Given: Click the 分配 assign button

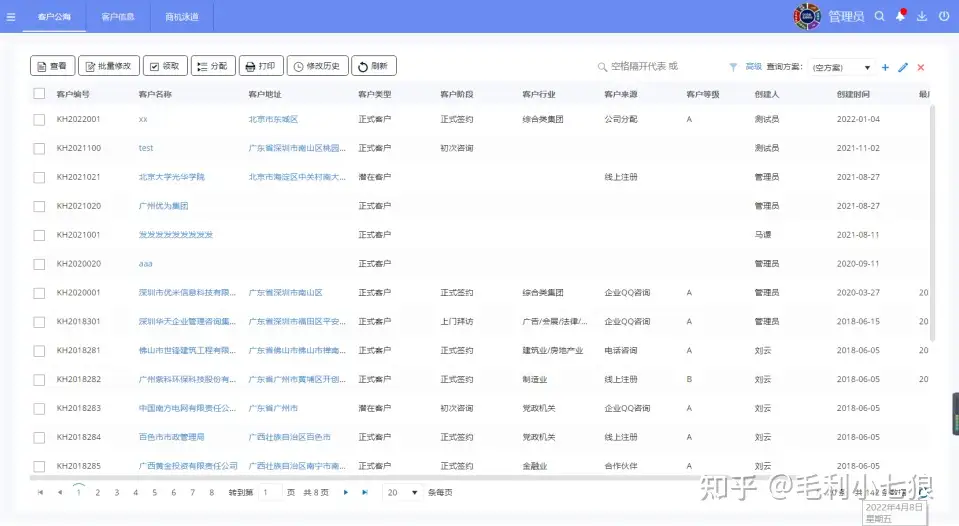Looking at the screenshot, I should point(213,66).
